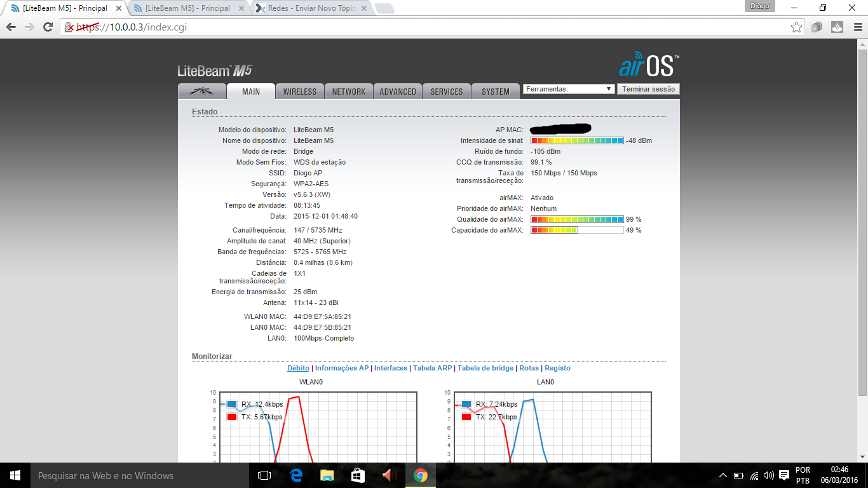Screen dimensions: 868x488
Task: Go back to the previous page
Action: pos(11,27)
